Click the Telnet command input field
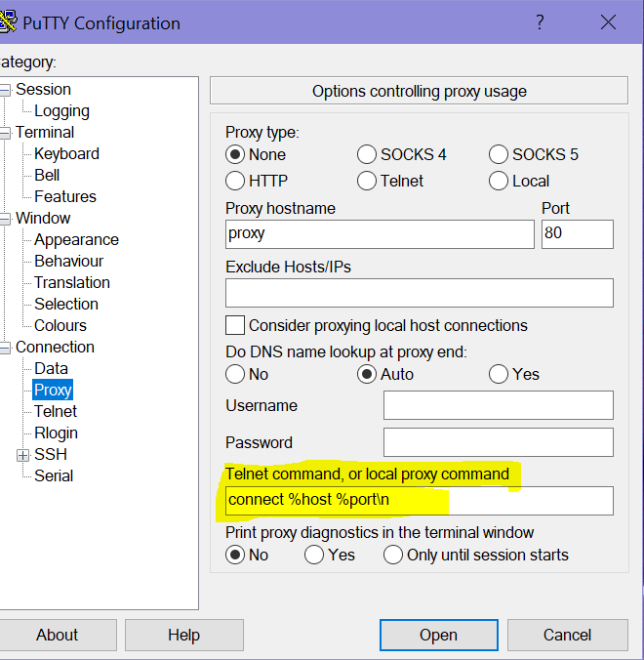The image size is (644, 660). [419, 501]
